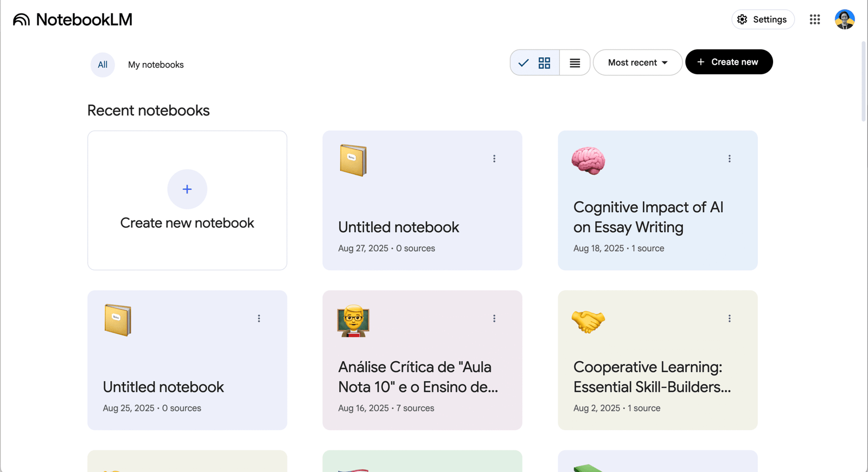Viewport: 868px width, 472px height.
Task: Click the brain emoji icon
Action: pyautogui.click(x=588, y=161)
